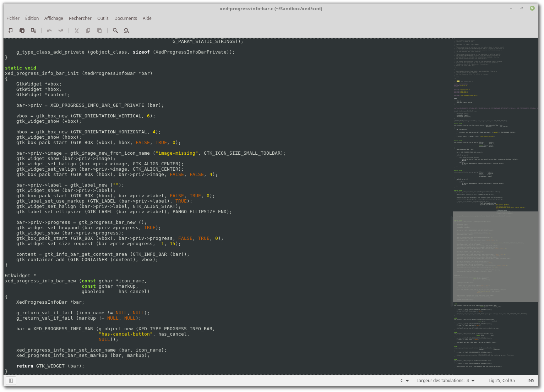
Task: Open an existing file
Action: tap(22, 30)
